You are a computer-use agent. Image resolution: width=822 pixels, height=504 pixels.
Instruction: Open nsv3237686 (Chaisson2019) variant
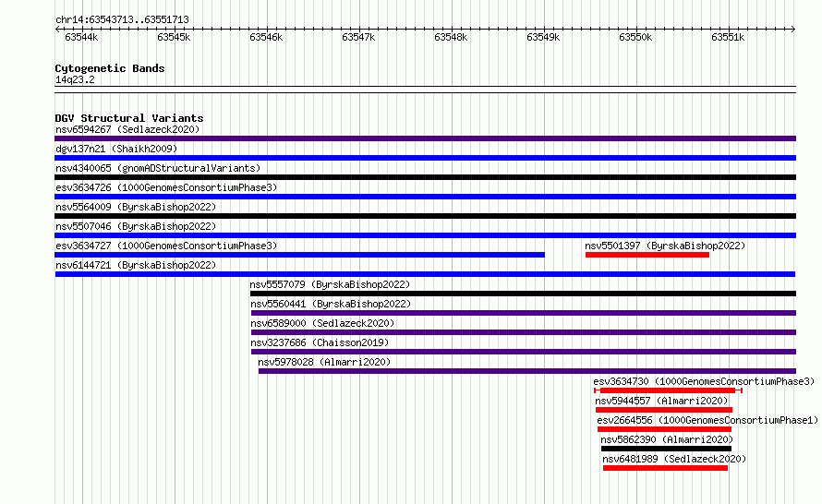point(320,342)
